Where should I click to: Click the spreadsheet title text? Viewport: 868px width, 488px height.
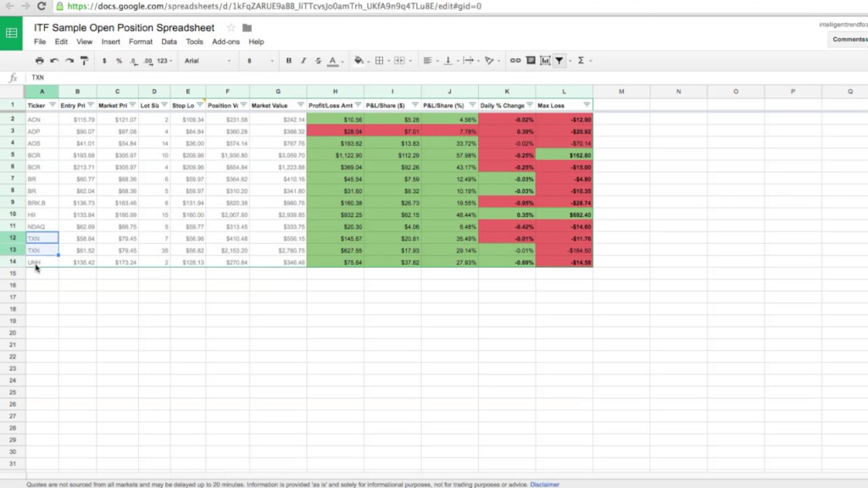(x=124, y=28)
